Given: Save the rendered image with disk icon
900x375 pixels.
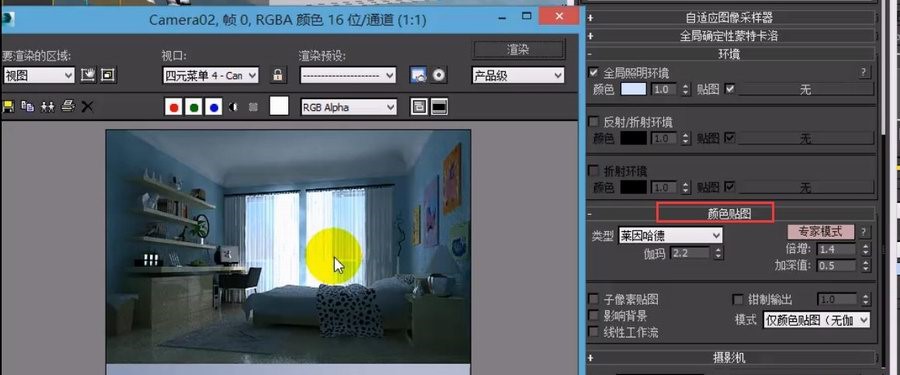Looking at the screenshot, I should 8,106.
